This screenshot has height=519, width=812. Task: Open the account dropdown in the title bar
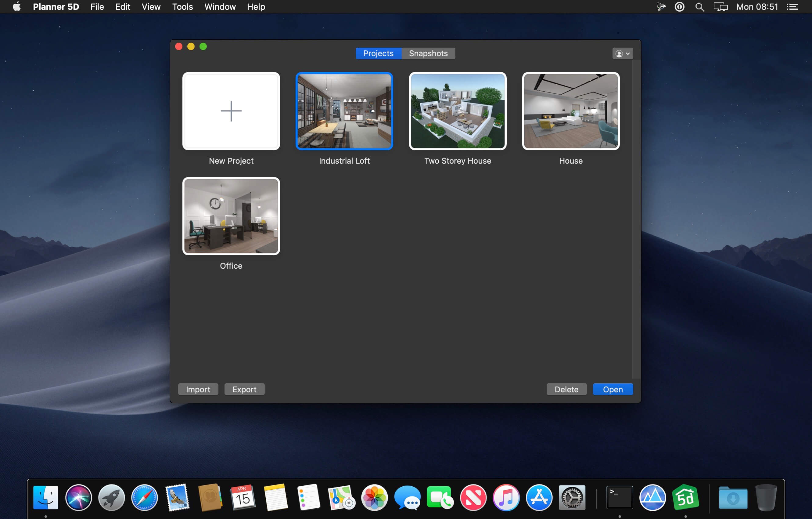(622, 53)
